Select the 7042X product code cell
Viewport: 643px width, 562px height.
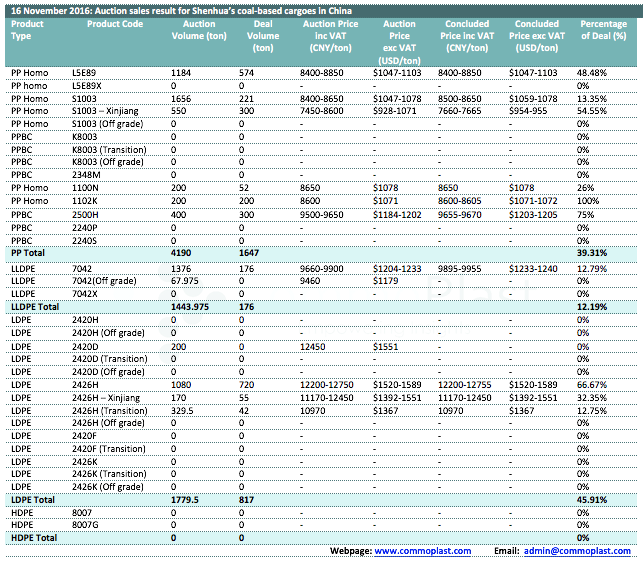(x=86, y=294)
